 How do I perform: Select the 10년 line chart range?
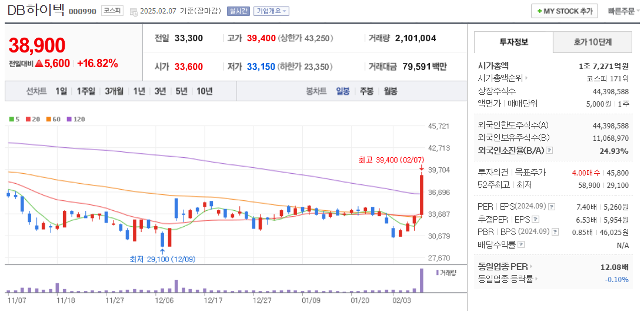click(x=204, y=91)
